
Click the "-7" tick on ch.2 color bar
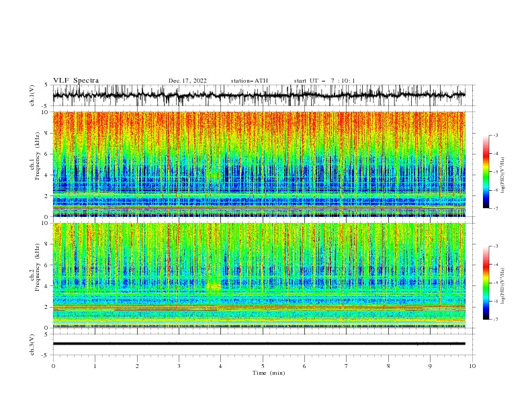495,319
